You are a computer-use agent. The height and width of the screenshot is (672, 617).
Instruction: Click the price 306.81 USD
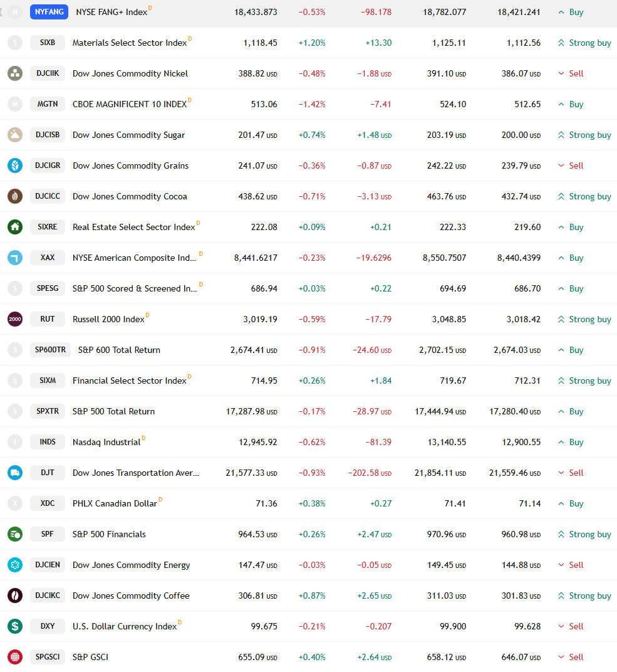[257, 596]
